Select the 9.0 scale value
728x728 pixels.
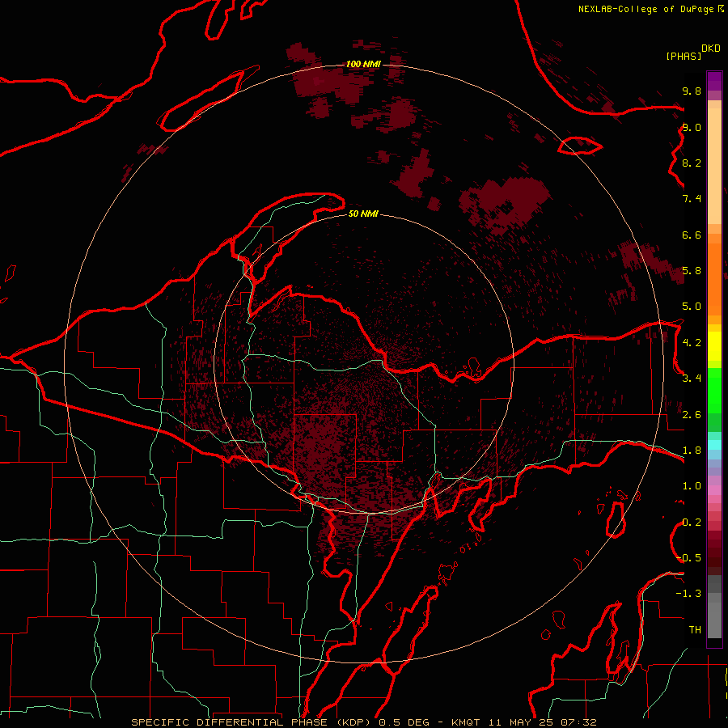click(x=692, y=127)
